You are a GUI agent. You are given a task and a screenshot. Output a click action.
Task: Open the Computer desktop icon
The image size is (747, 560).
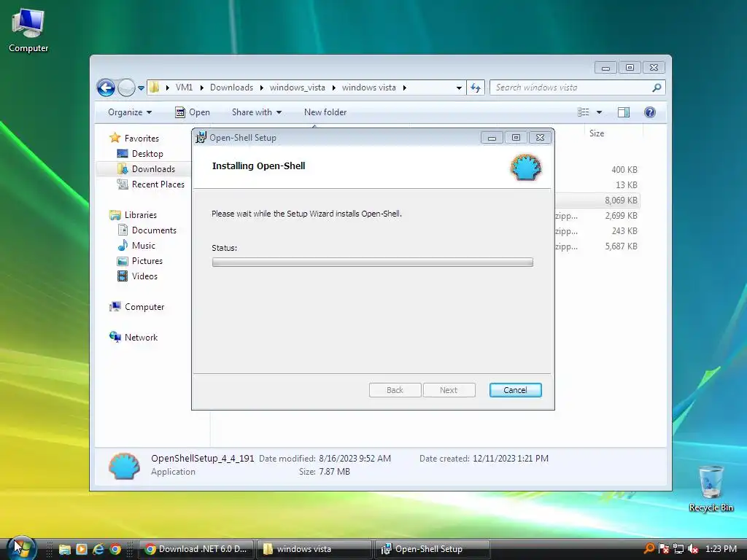tap(28, 29)
